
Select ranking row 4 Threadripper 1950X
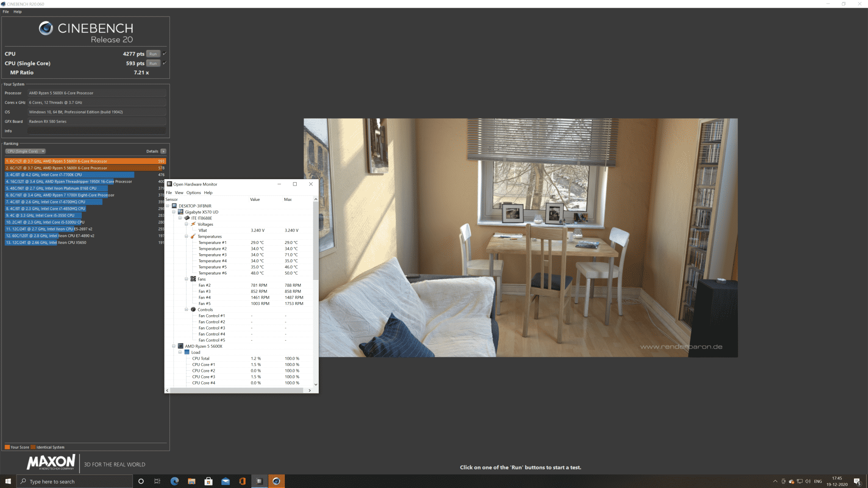tap(85, 181)
